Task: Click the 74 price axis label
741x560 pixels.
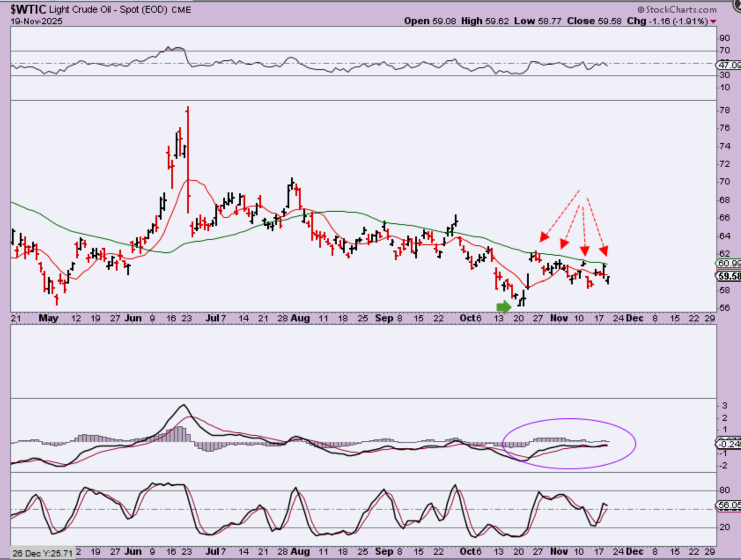Action: (724, 146)
